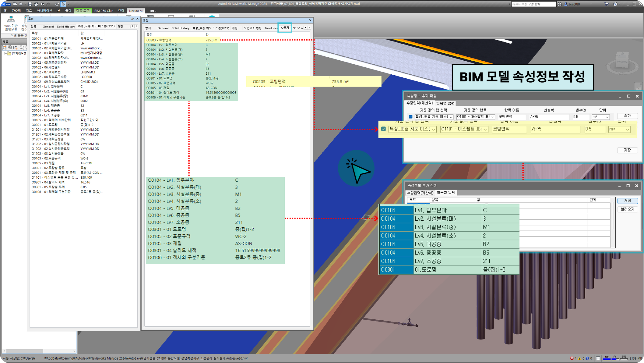Click the Refresh icon in the toolbar
644x363 pixels.
point(57,4)
